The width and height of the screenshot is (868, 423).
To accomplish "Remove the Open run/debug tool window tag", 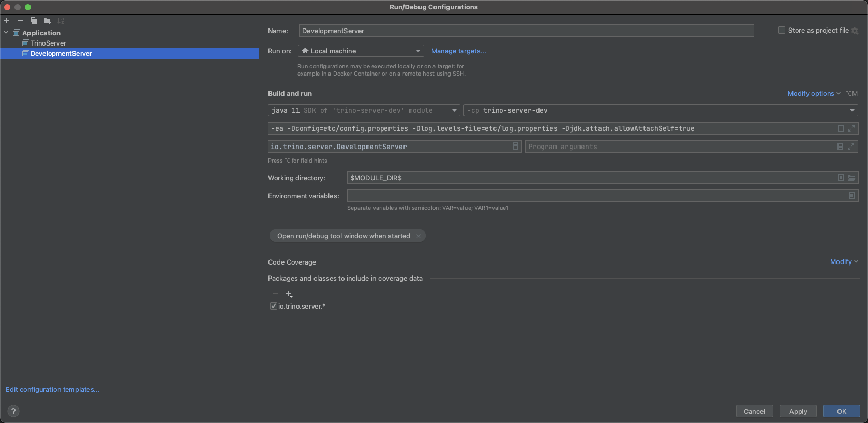I will click(418, 236).
